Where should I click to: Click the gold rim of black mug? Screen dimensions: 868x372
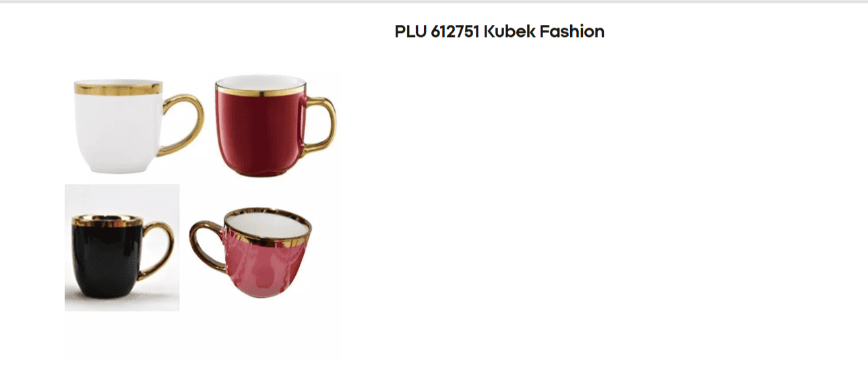[x=106, y=222]
